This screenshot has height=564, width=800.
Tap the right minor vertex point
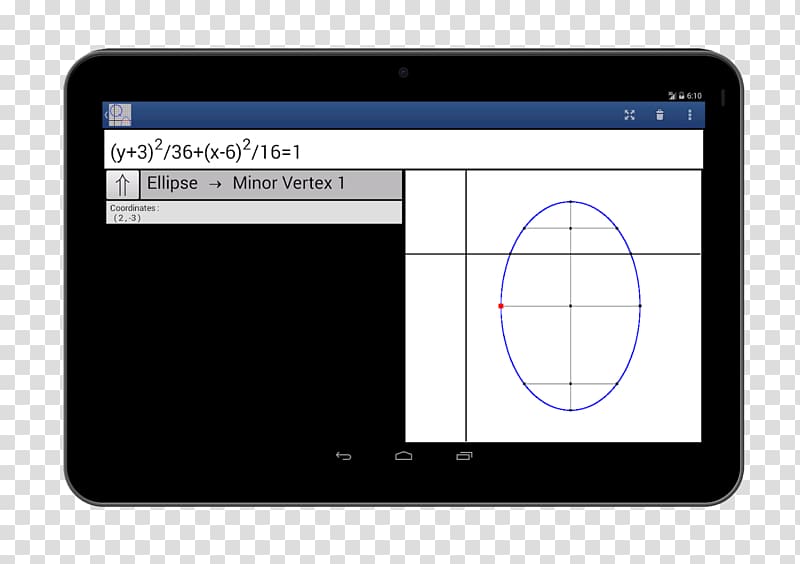[640, 306]
